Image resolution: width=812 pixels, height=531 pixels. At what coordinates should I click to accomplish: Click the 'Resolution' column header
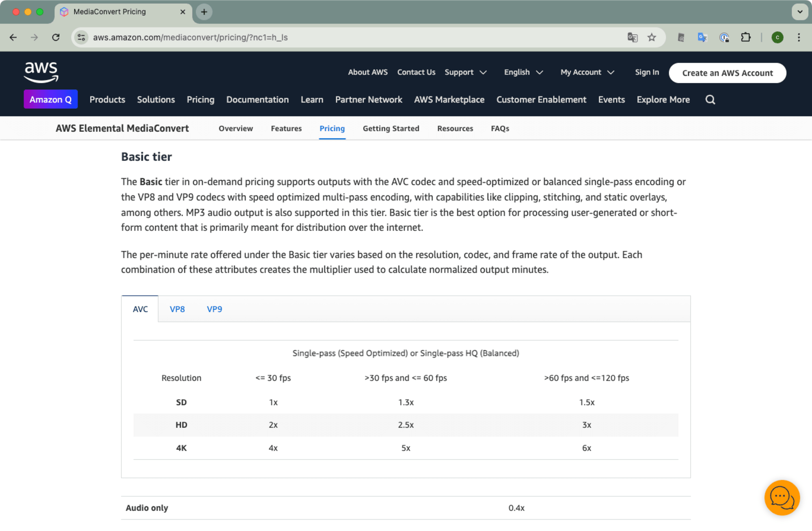[x=181, y=378]
